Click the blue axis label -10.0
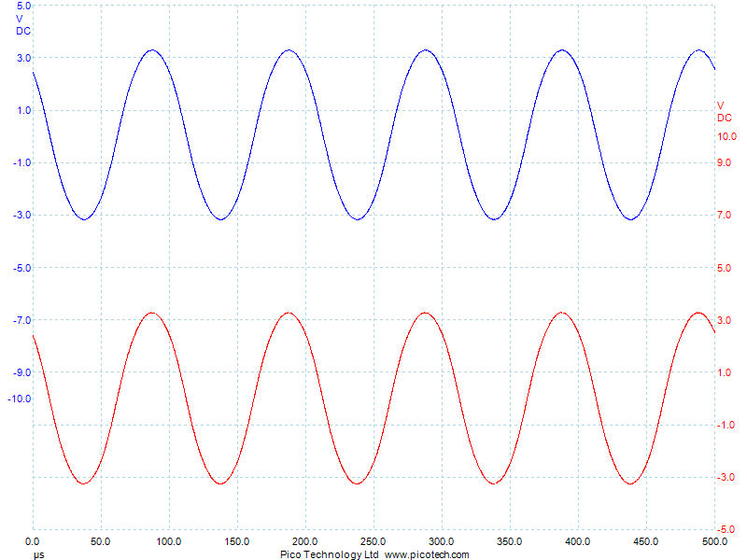Screen dimensions: 747x560 pyautogui.click(x=19, y=399)
